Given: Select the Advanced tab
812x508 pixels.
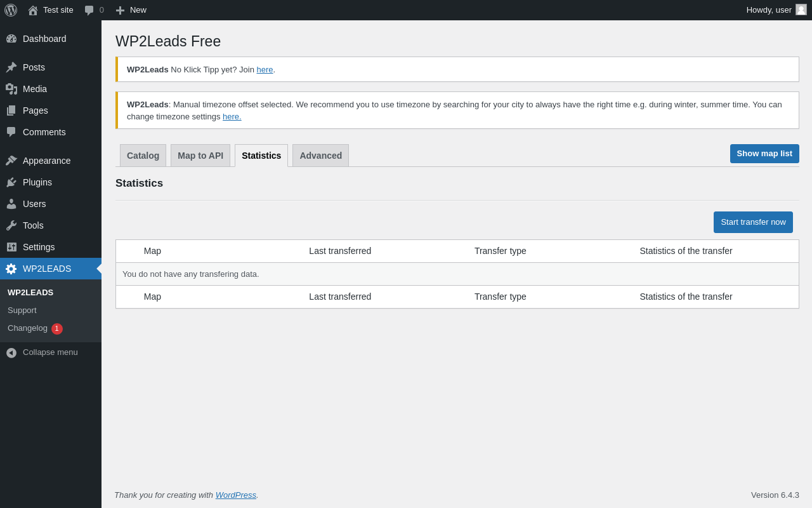Looking at the screenshot, I should pos(320,156).
